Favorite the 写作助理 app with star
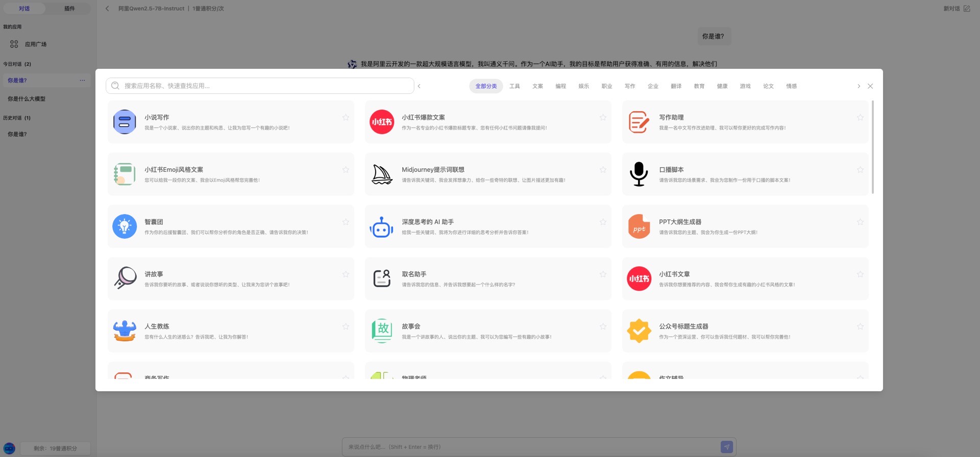Image resolution: width=980 pixels, height=457 pixels. click(860, 117)
